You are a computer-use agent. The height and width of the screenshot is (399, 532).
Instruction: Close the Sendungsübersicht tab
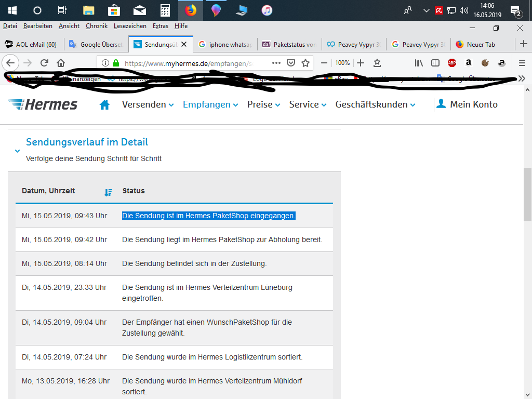click(184, 44)
